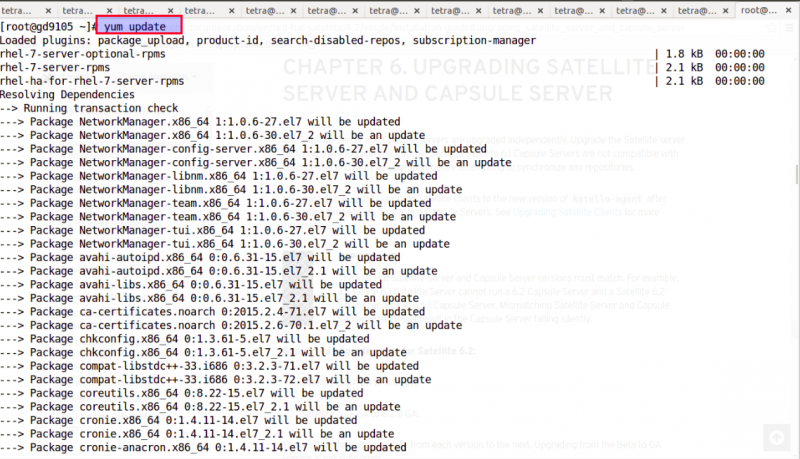Close the second tetra terminal tab

(109, 10)
